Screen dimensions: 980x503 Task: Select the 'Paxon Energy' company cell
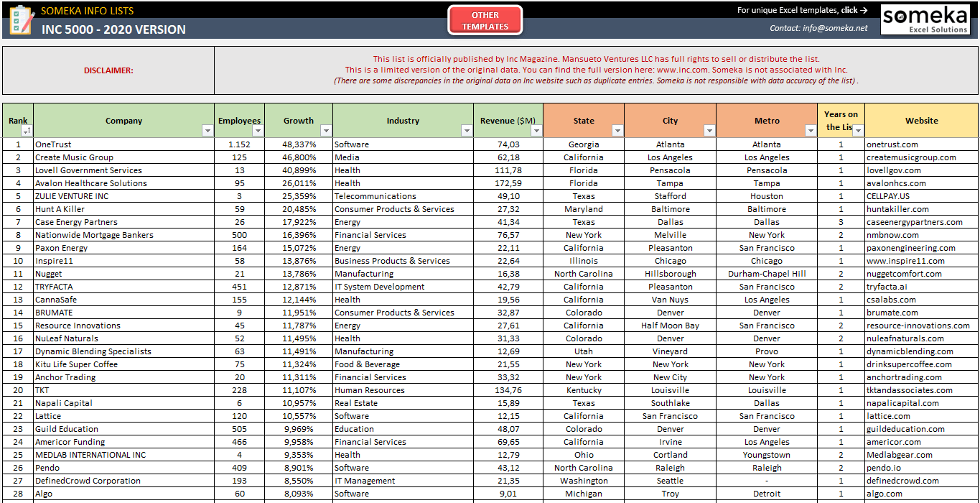[124, 248]
